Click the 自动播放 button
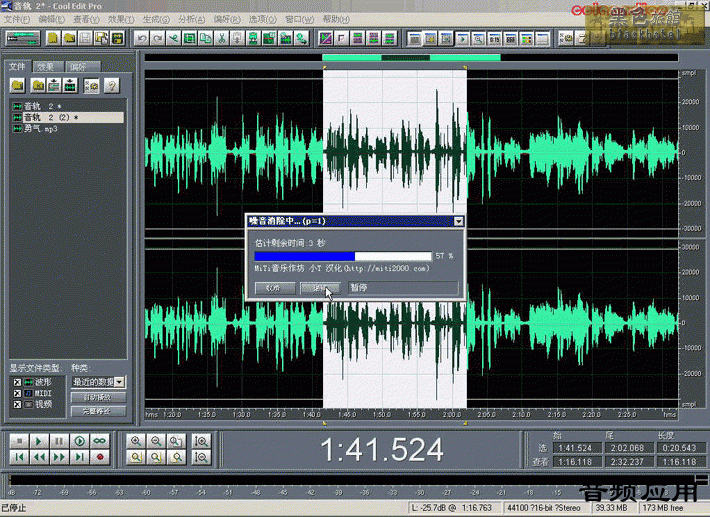 point(98,397)
